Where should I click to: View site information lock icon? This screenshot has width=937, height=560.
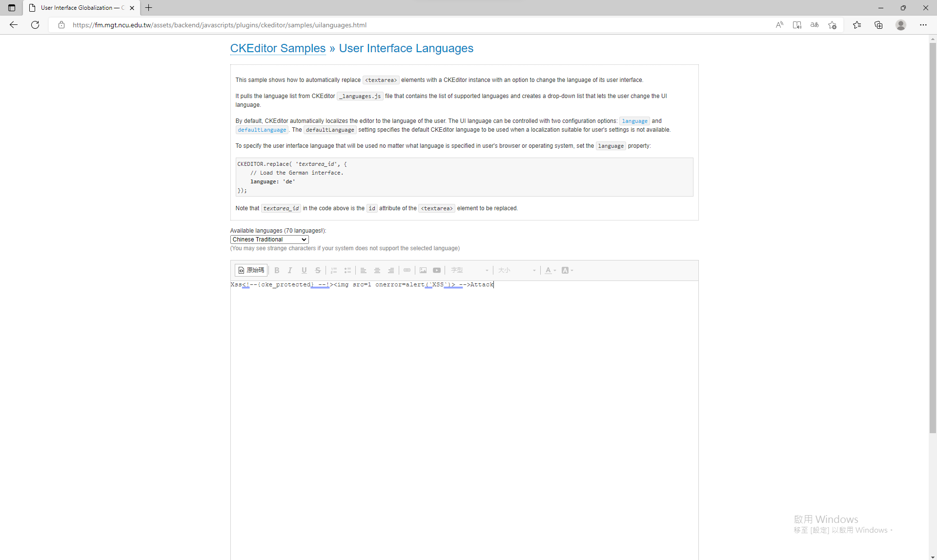pyautogui.click(x=61, y=25)
